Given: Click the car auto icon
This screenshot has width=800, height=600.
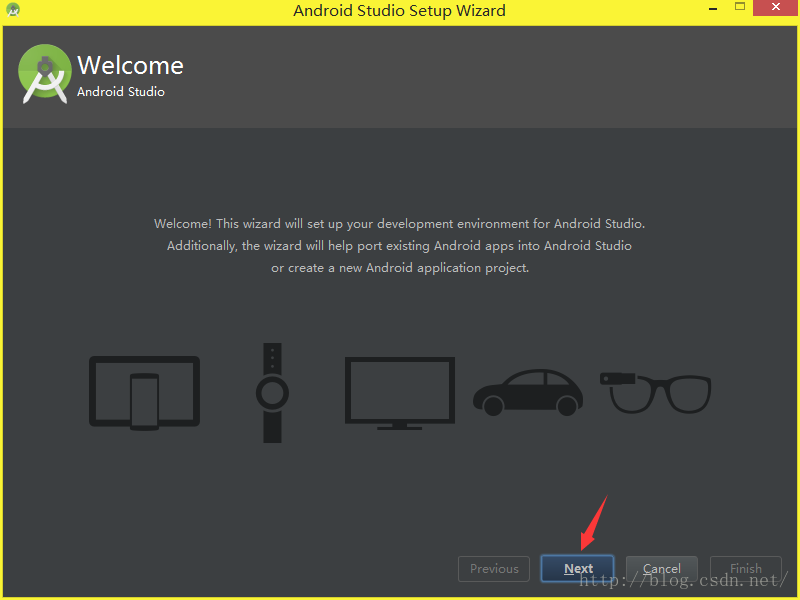Looking at the screenshot, I should [528, 392].
